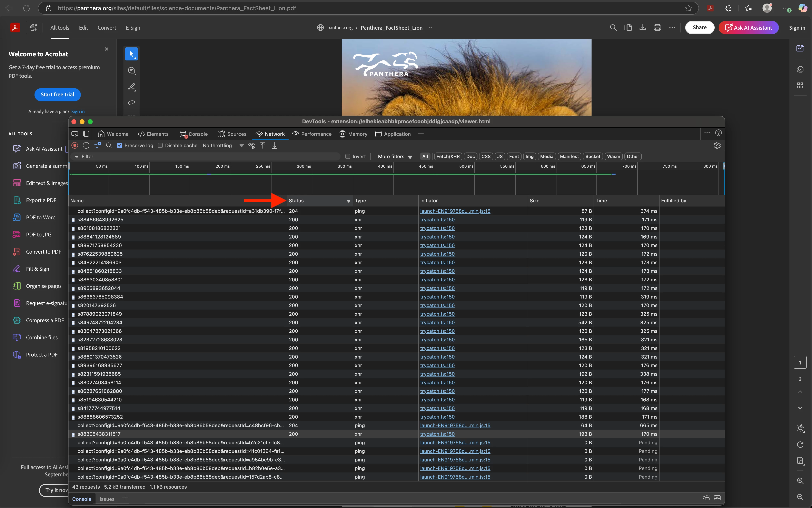Image resolution: width=812 pixels, height=508 pixels.
Task: Click the Export HAR download arrow
Action: point(274,146)
